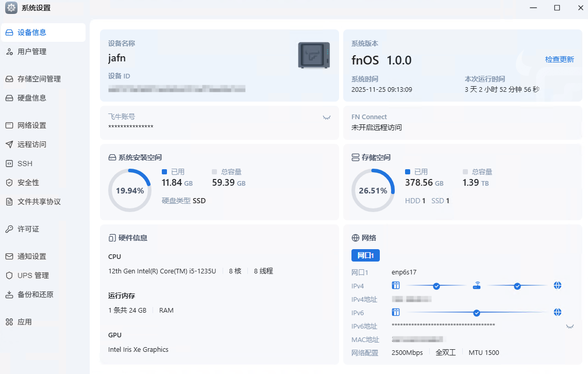This screenshot has width=588, height=374.
Task: Click the 通知设置 envelope icon
Action: pos(9,256)
